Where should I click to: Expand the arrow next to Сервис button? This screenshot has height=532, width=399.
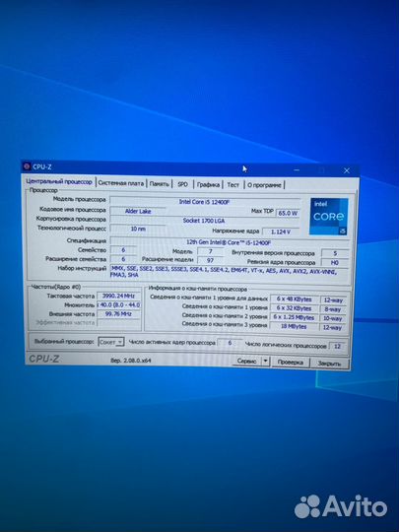click(266, 362)
